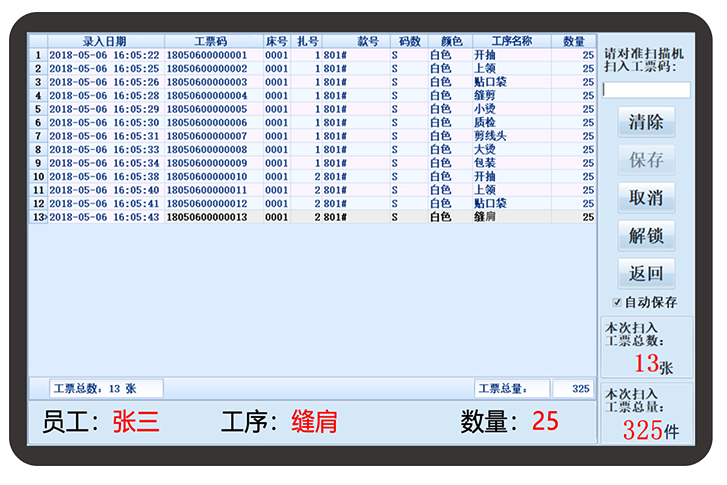Image resolution: width=727 pixels, height=485 pixels.
Task: Select row 13 with process 缝肩
Action: coord(300,217)
